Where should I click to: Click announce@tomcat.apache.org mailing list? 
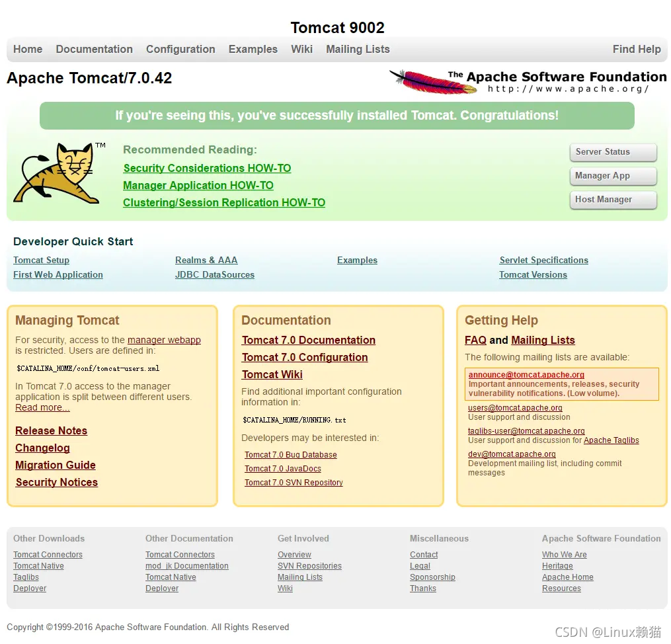point(526,375)
